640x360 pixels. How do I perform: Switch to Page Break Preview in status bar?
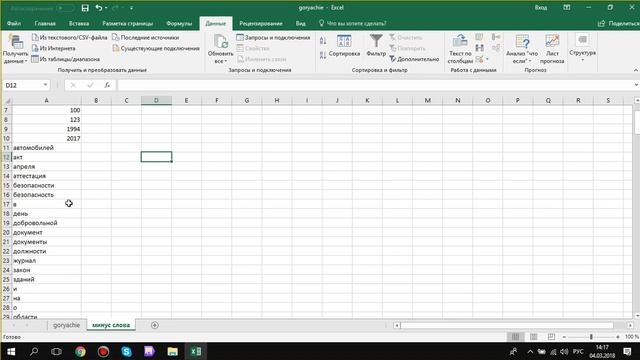[x=551, y=337]
